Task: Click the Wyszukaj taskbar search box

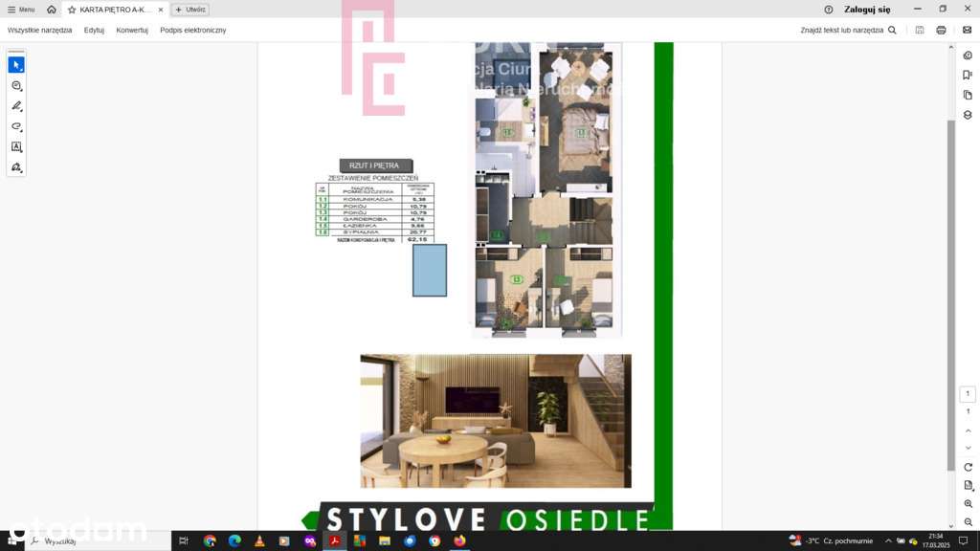Action: coord(99,541)
